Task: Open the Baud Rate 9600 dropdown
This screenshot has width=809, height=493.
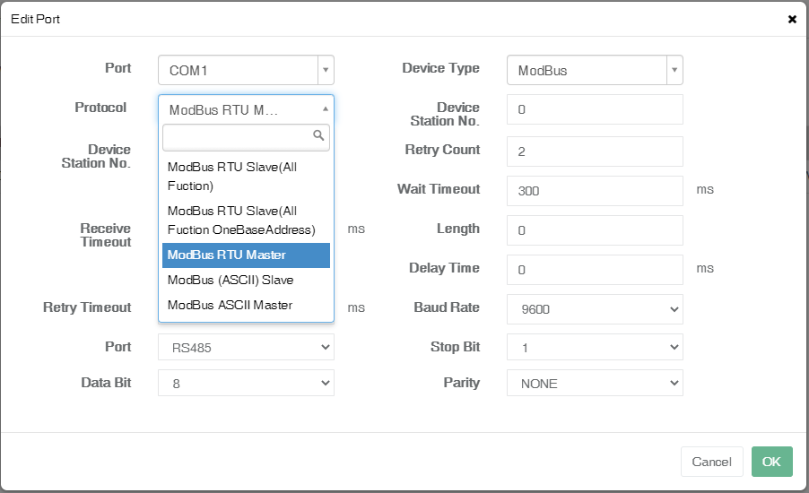Action: 594,309
